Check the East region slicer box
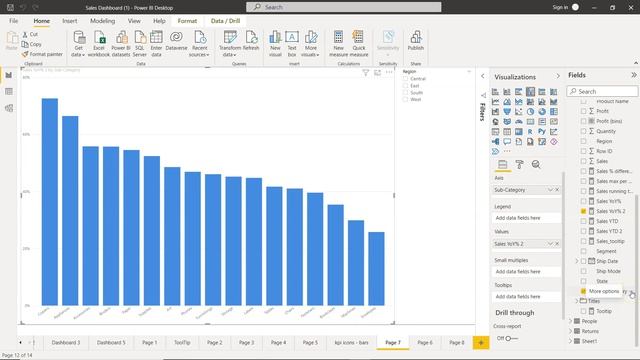Viewport: 640px width, 360px height. coord(405,86)
